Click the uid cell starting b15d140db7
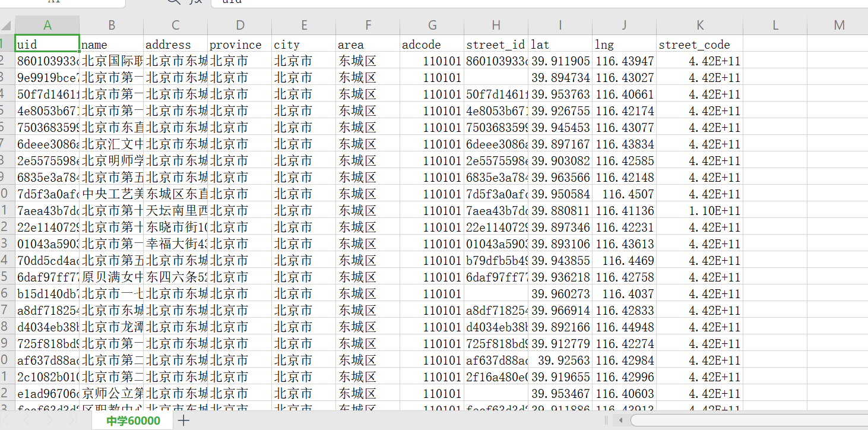The image size is (868, 430). (47, 294)
